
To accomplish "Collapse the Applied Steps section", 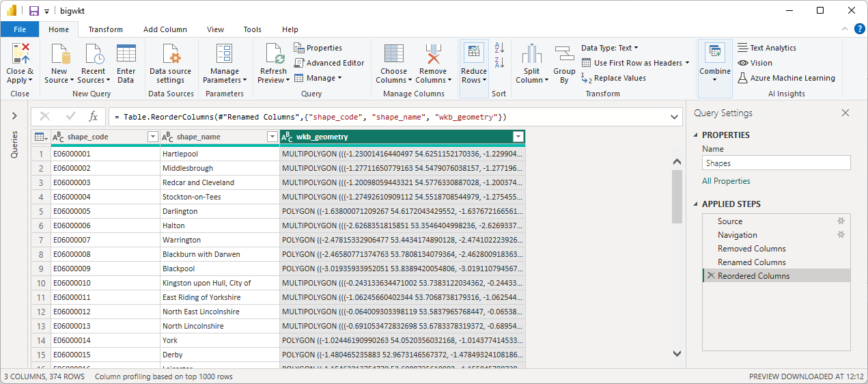I will (696, 204).
